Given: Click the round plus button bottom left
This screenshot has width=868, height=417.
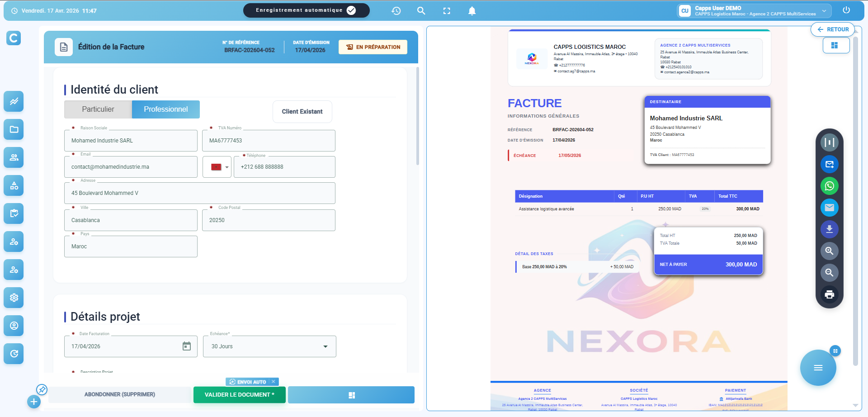Looking at the screenshot, I should (x=34, y=402).
